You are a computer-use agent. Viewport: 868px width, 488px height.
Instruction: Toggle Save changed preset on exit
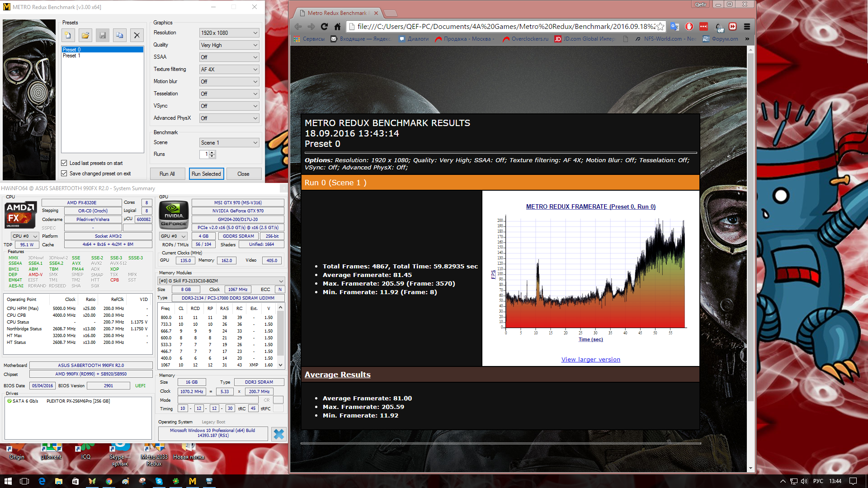pyautogui.click(x=64, y=174)
